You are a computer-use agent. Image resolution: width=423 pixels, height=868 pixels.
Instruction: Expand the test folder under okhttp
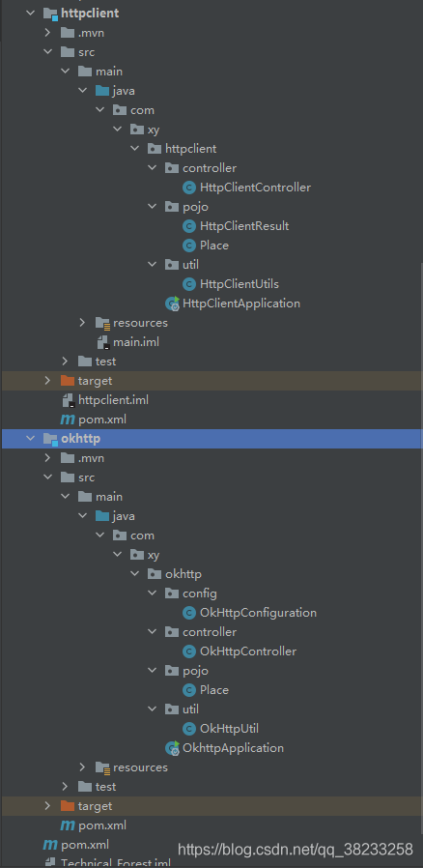coord(66,787)
